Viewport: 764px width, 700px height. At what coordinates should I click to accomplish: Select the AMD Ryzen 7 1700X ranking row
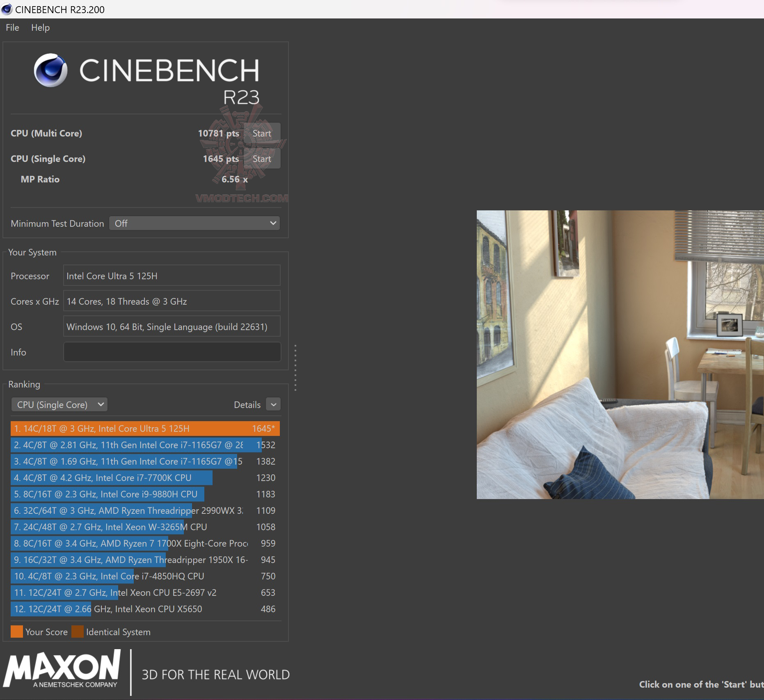[x=145, y=543]
